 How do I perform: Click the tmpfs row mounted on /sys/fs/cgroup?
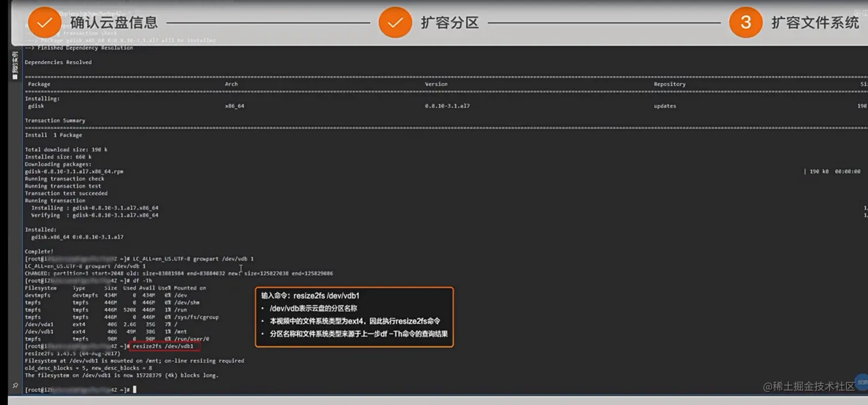point(122,317)
